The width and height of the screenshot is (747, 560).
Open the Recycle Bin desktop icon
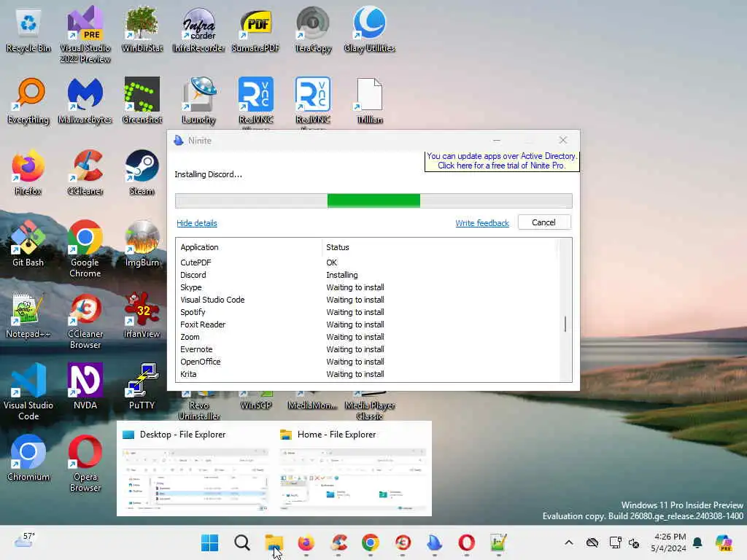click(28, 30)
